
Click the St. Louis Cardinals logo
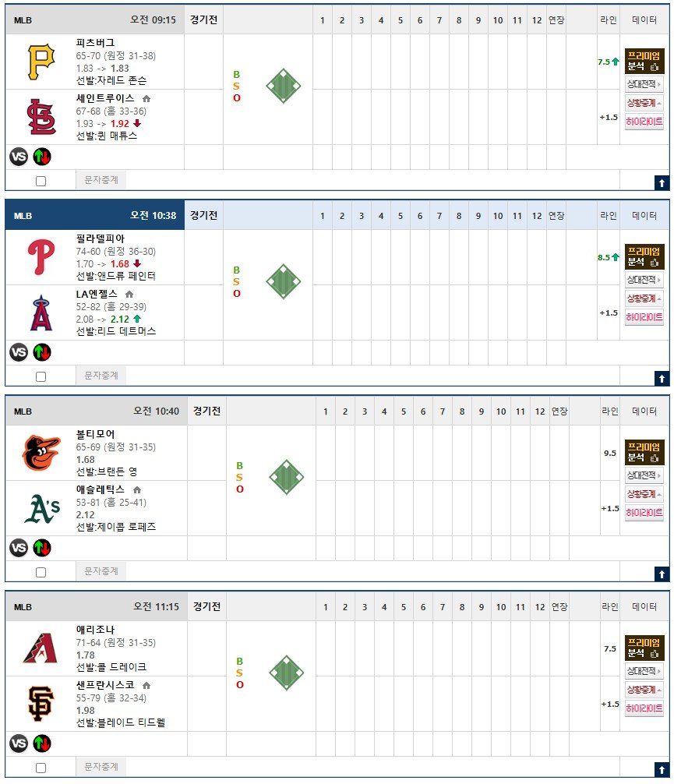point(41,117)
